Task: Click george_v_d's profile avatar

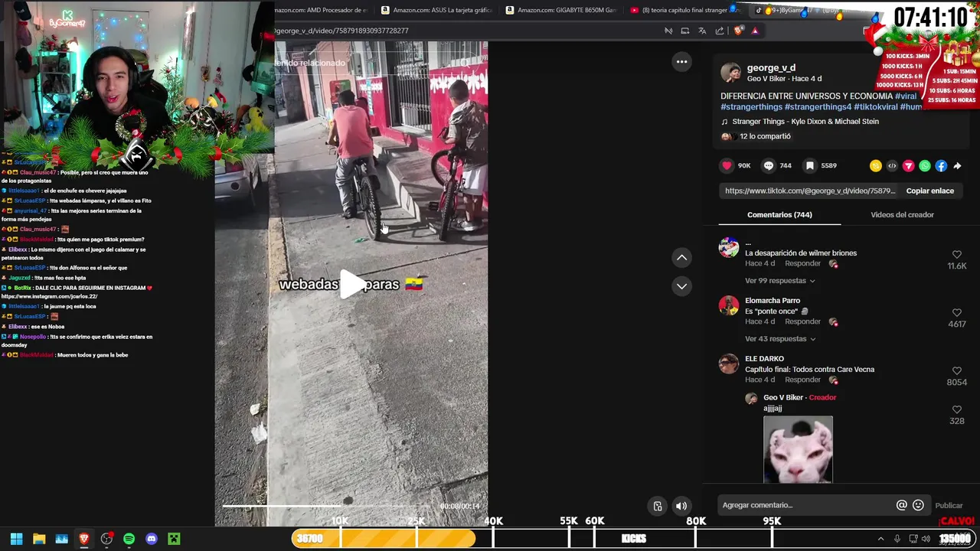Action: 730,73
